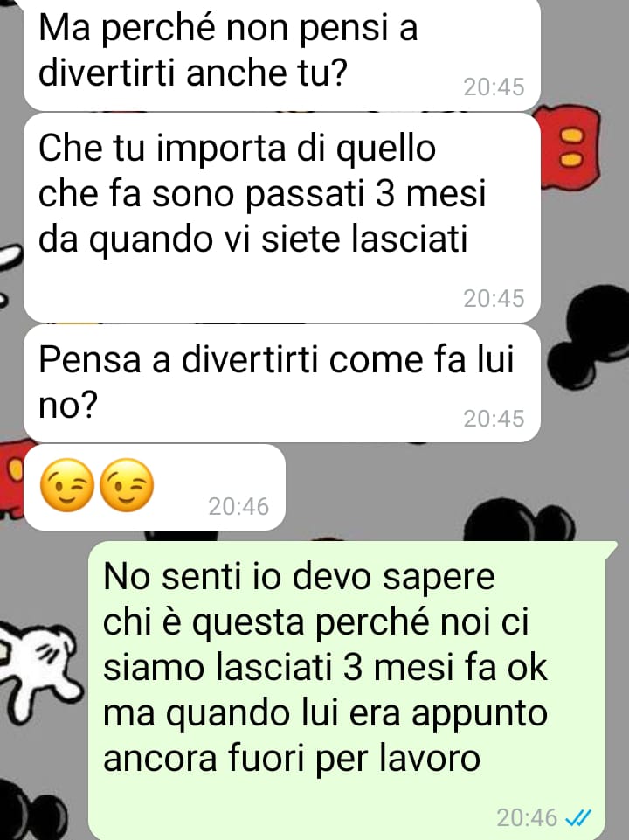629x840 pixels.
Task: Tap the 20:45 timestamp beside 'no?'
Action: click(494, 419)
